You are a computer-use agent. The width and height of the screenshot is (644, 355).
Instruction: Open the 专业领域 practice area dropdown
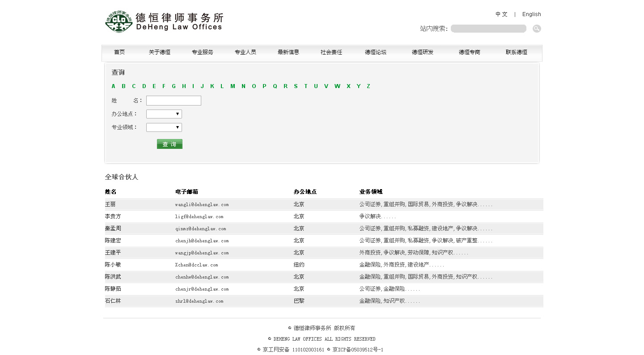tap(164, 127)
